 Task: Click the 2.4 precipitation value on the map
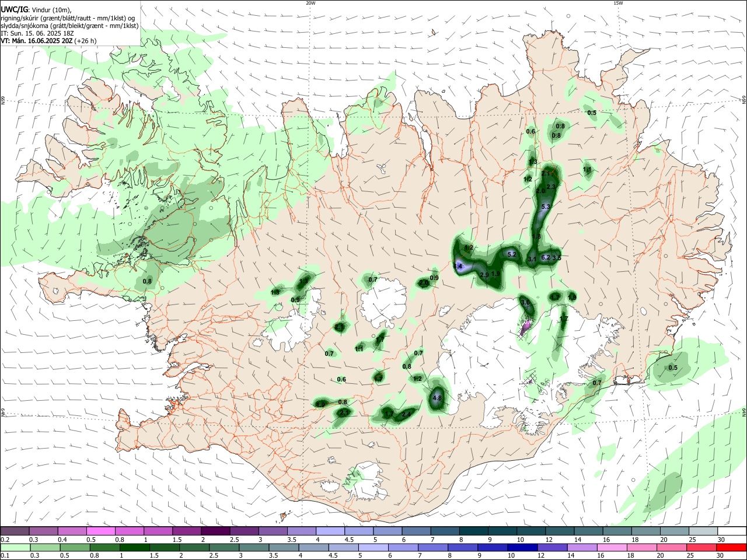pos(407,414)
